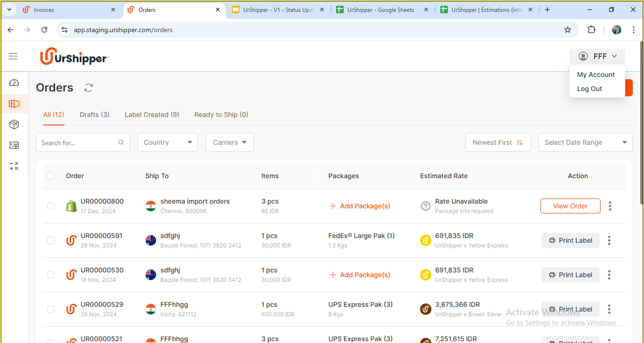Image resolution: width=644 pixels, height=343 pixels.
Task: Open the Select Date Range dropdown
Action: click(585, 142)
